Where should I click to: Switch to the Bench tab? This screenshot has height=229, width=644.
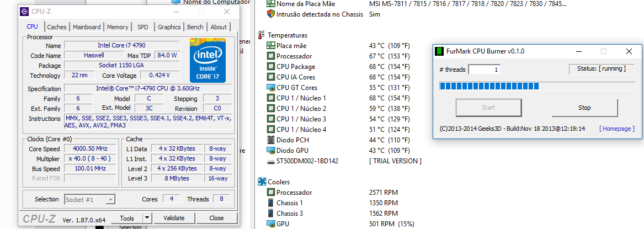195,27
